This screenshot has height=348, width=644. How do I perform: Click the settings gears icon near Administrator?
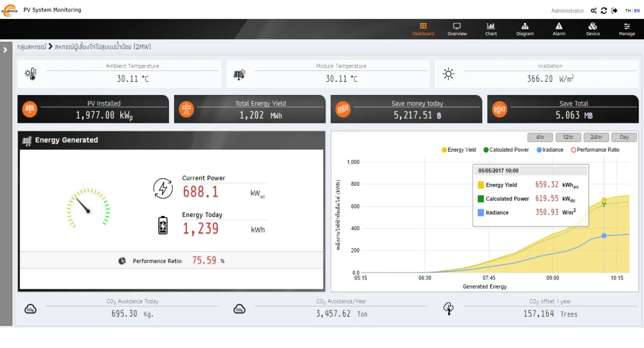click(594, 11)
